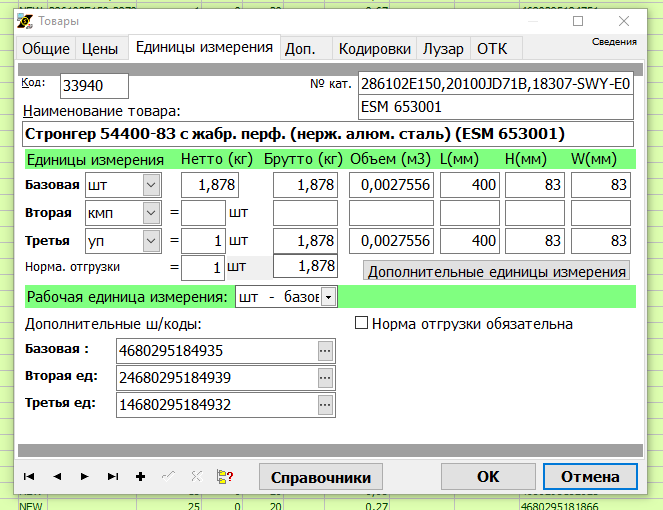Add new record plus icon
Viewport: 663px width, 510px height.
click(140, 477)
